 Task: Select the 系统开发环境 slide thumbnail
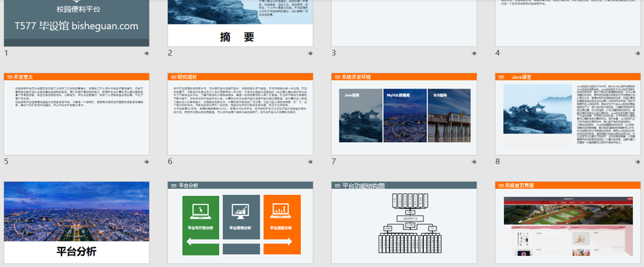coord(404,114)
